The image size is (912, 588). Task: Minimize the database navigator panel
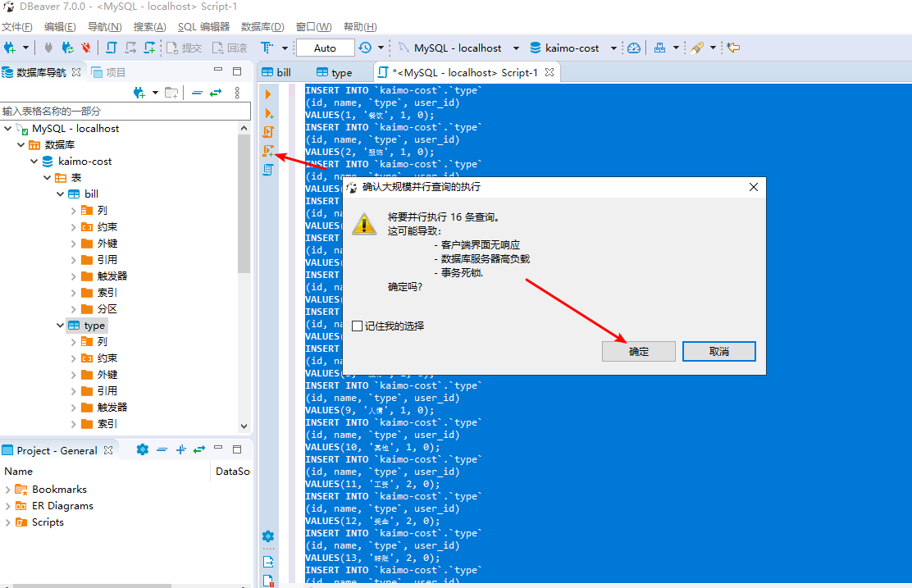coord(218,70)
